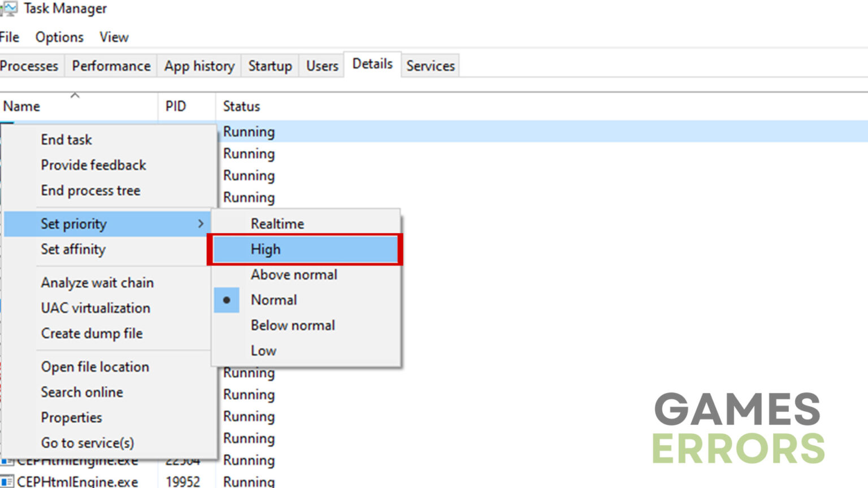
Task: Expand the Set priority submenu arrow
Action: (x=201, y=224)
